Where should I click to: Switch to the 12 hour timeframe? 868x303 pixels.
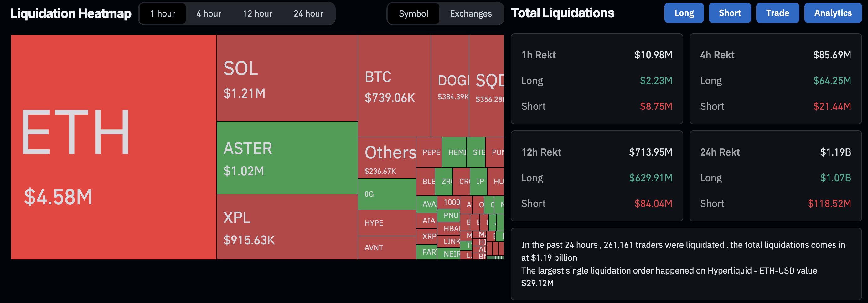pyautogui.click(x=257, y=13)
